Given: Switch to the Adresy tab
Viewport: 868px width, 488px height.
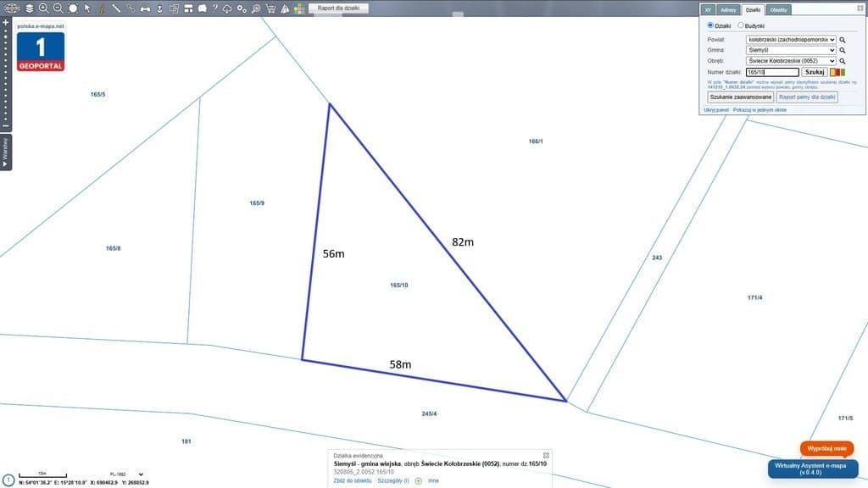Looking at the screenshot, I should [728, 10].
